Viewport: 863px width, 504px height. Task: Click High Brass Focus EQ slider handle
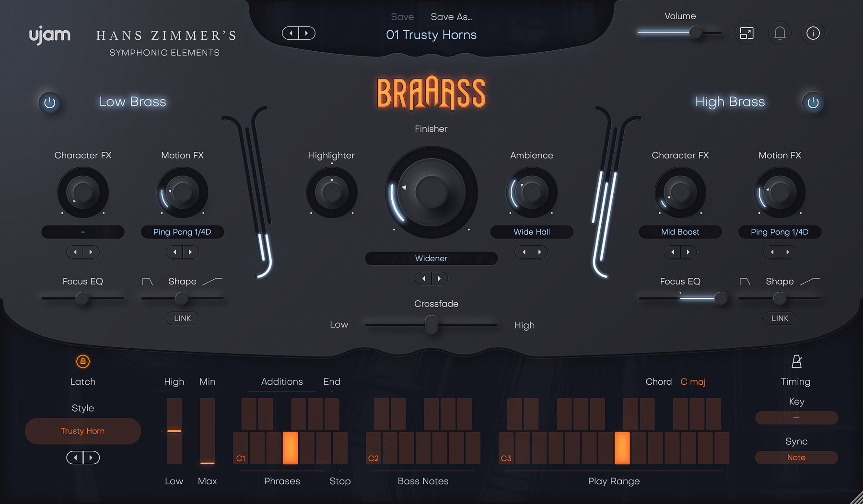(x=721, y=298)
